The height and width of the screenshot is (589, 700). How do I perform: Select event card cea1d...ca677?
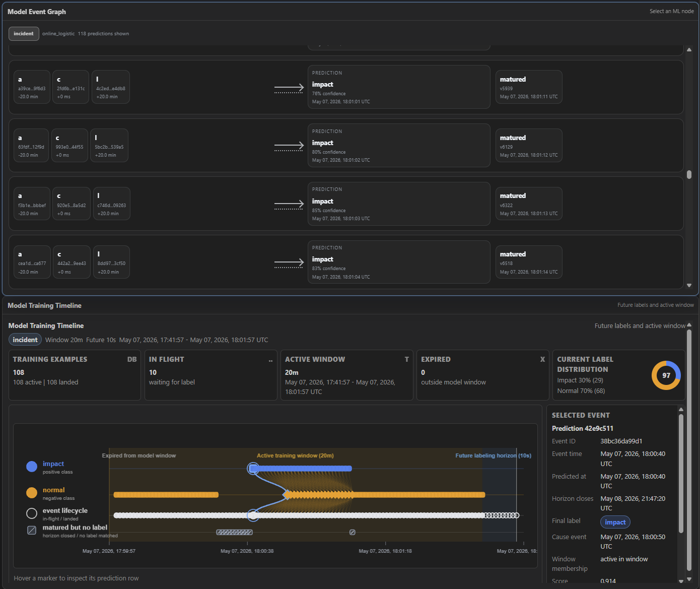(x=32, y=262)
